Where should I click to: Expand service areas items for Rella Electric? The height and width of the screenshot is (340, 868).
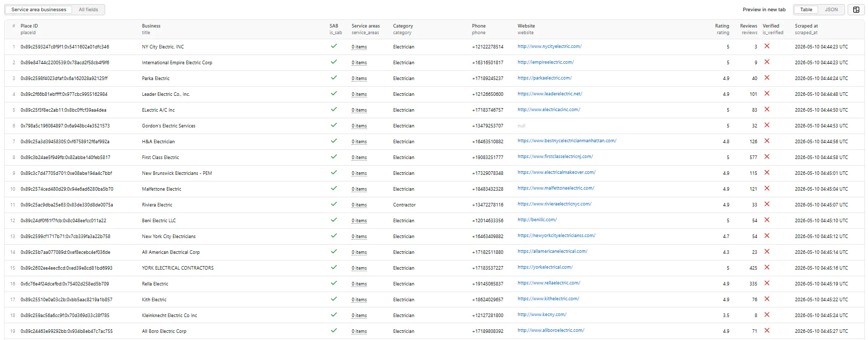[359, 284]
